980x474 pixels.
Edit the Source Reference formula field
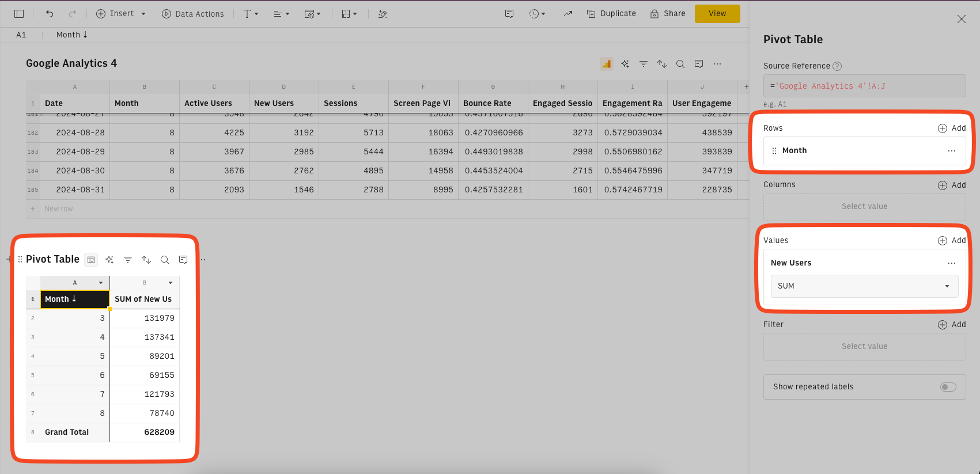tap(864, 86)
